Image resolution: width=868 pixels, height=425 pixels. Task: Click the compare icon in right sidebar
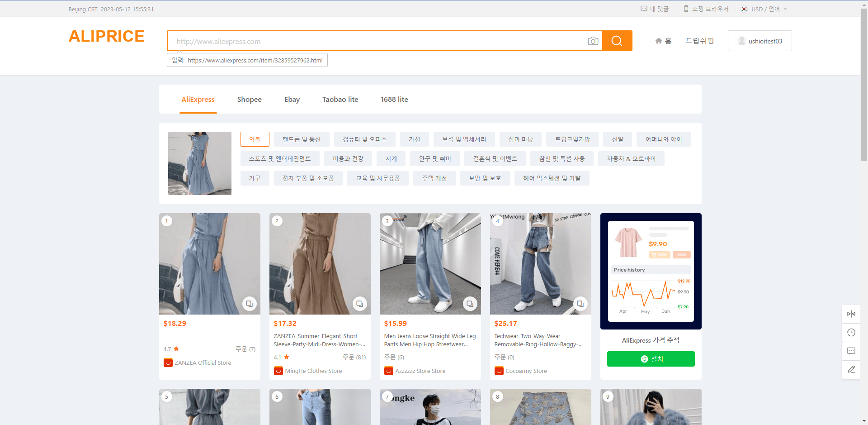click(851, 314)
